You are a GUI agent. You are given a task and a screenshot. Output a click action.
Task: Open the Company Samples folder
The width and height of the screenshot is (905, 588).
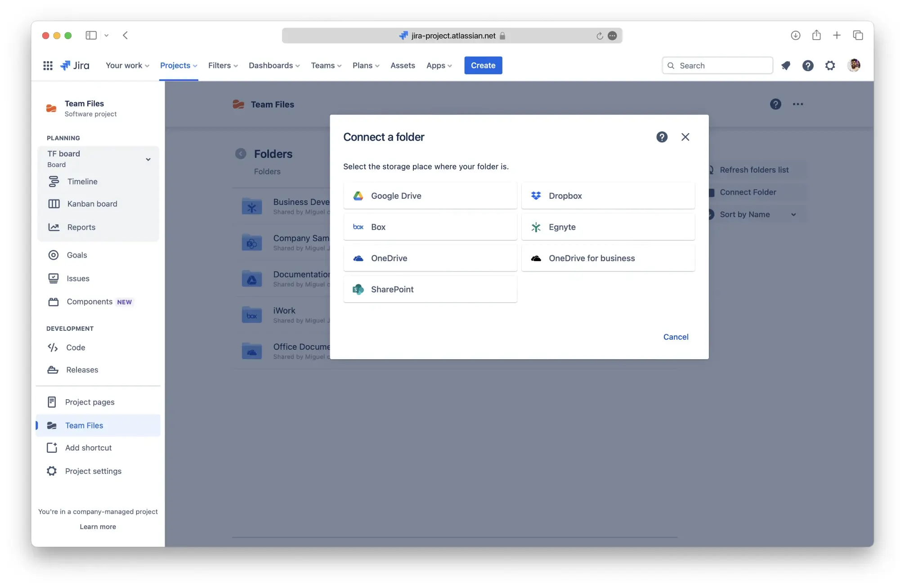coord(285,242)
